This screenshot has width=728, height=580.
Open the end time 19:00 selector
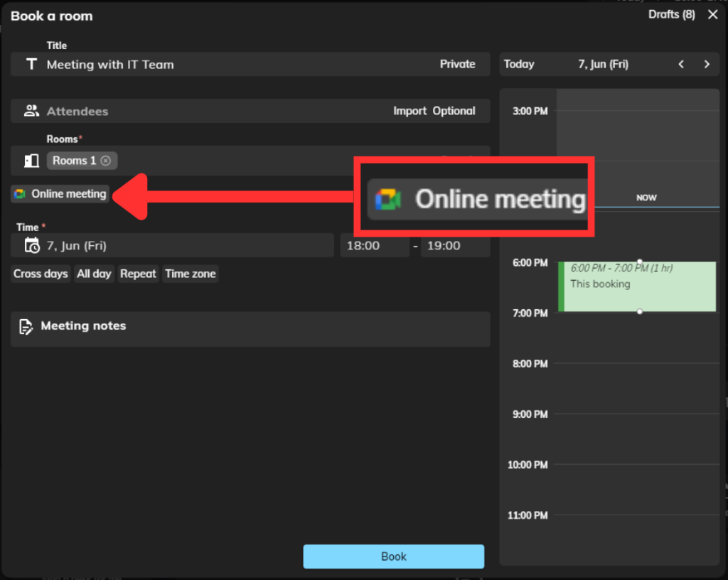click(455, 245)
